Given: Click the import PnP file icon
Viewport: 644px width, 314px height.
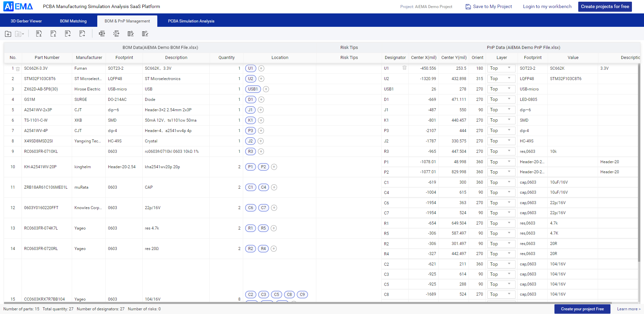Looking at the screenshot, I should tap(53, 34).
